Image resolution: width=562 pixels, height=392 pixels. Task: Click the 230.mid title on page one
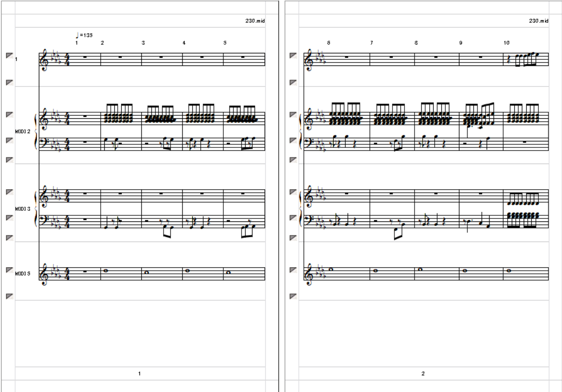click(255, 21)
